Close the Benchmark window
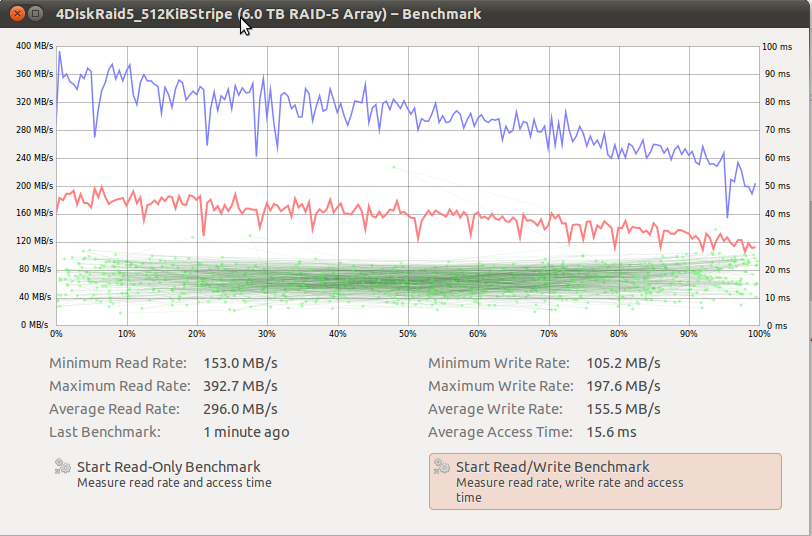This screenshot has height=536, width=812. coord(17,13)
